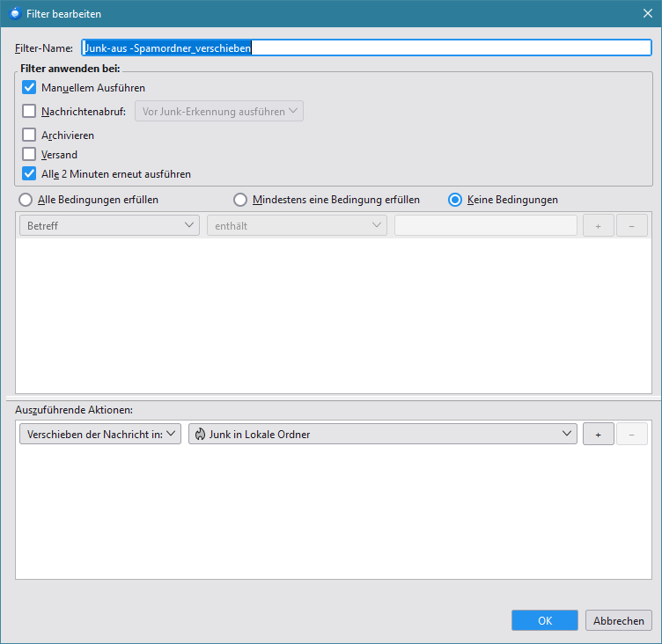
Task: Tick the Archivieren checkbox
Action: [x=29, y=135]
